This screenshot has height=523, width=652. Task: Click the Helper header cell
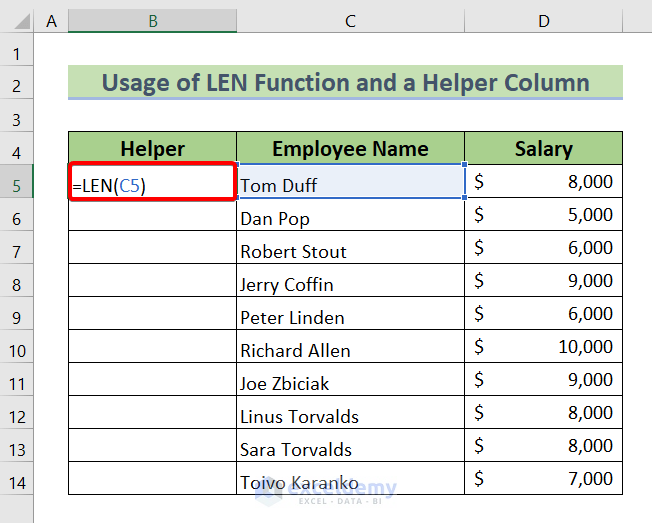coord(152,149)
